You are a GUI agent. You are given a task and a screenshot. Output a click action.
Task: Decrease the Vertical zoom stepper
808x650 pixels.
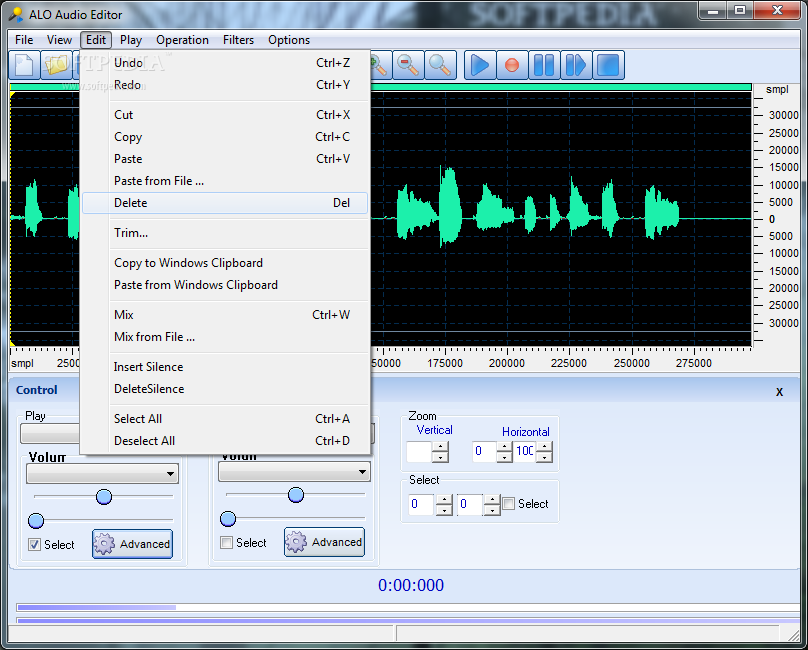coord(440,457)
